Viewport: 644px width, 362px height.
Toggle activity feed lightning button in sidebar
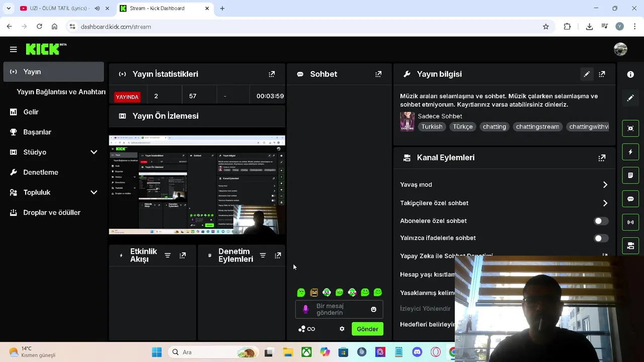coord(630,152)
